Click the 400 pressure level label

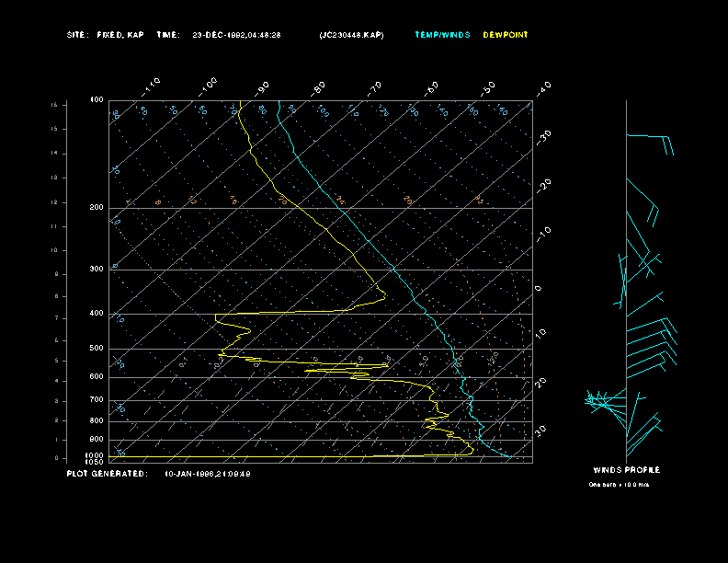point(97,314)
